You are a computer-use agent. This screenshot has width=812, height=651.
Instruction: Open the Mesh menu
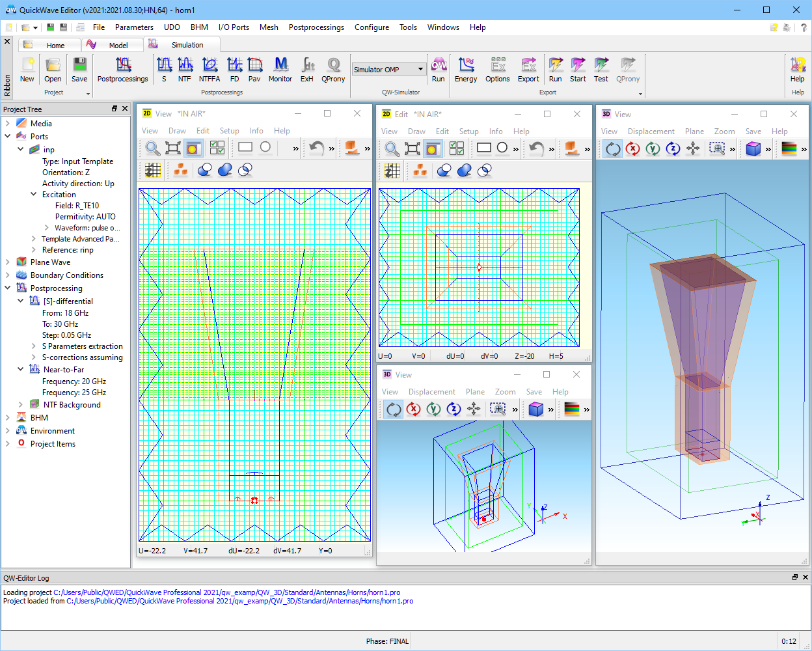[269, 27]
